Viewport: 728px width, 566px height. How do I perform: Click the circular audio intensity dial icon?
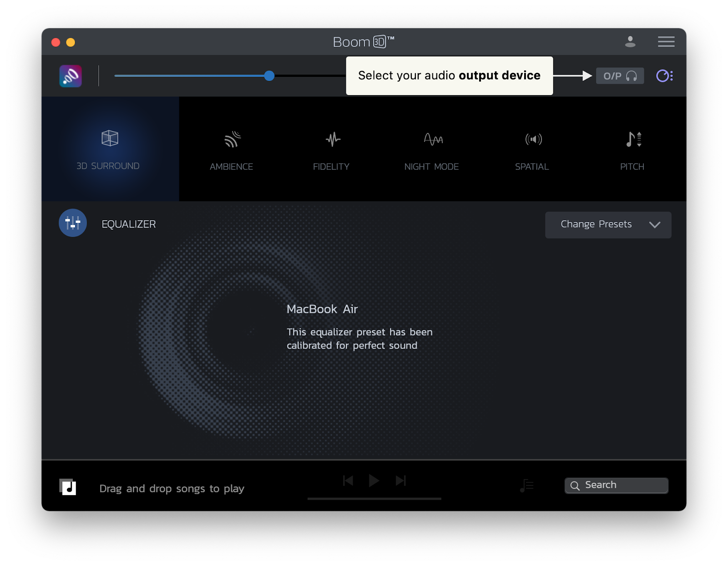coord(664,76)
